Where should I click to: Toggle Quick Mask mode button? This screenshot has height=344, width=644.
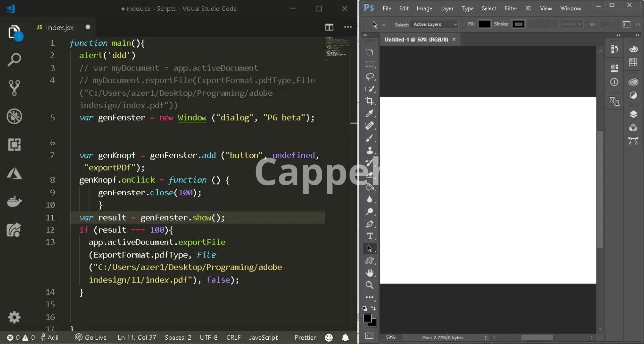369,336
